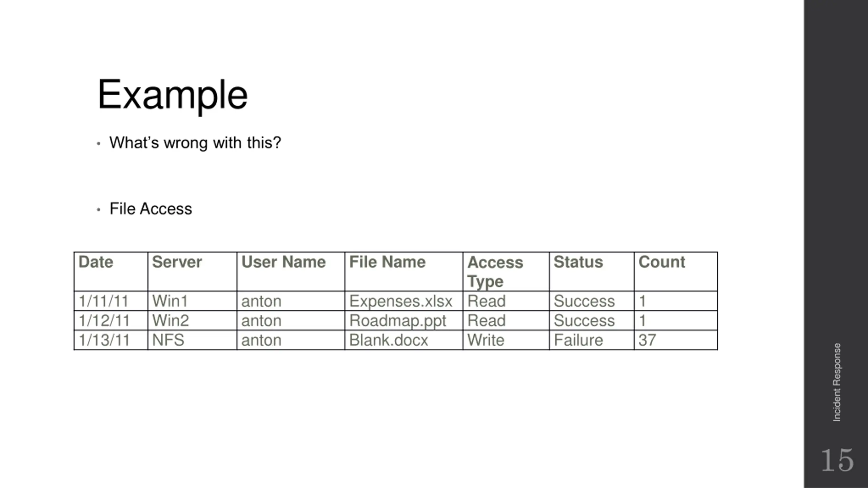Click the 'NFS' server cell
Image resolution: width=868 pixels, height=488 pixels.
192,340
